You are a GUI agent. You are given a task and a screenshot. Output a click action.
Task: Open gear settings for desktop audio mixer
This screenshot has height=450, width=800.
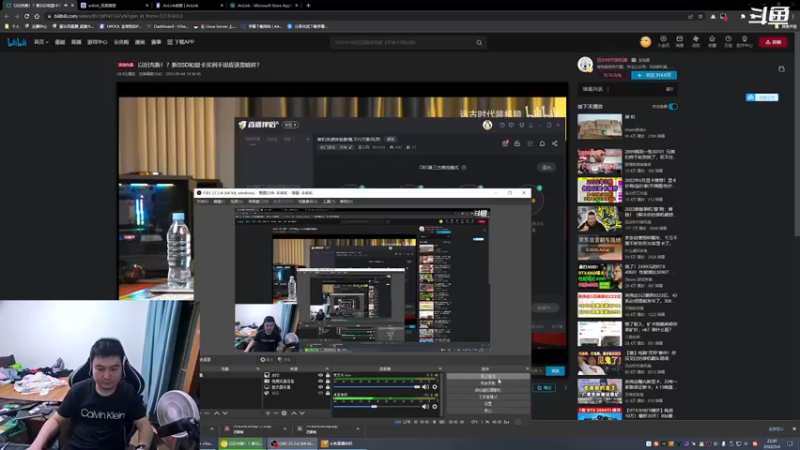[435, 387]
